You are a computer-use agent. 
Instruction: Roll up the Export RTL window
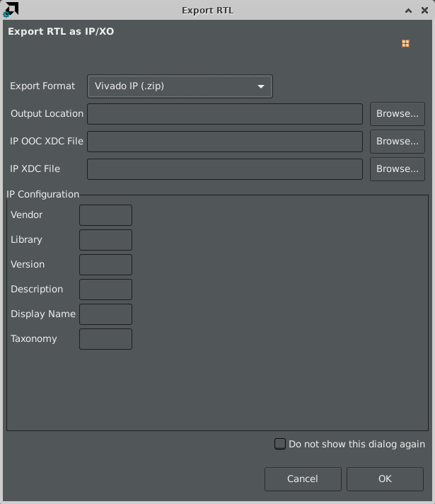pos(408,11)
